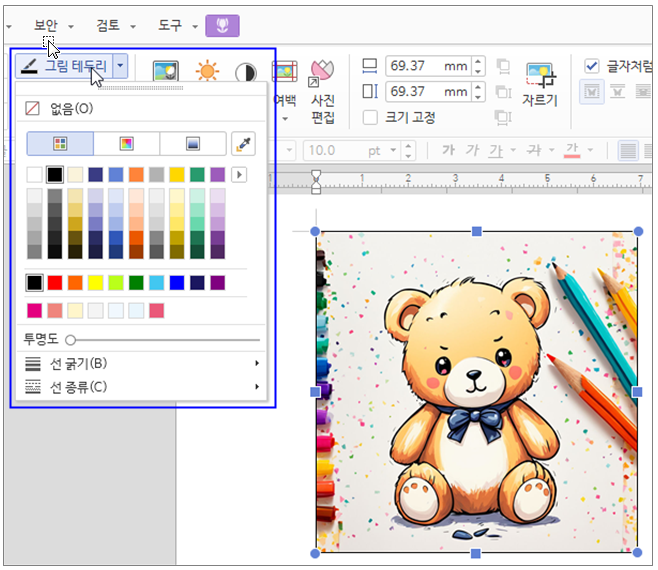Open the 그림 테두리 dropdown arrow
This screenshot has width=658, height=570.
click(x=120, y=66)
